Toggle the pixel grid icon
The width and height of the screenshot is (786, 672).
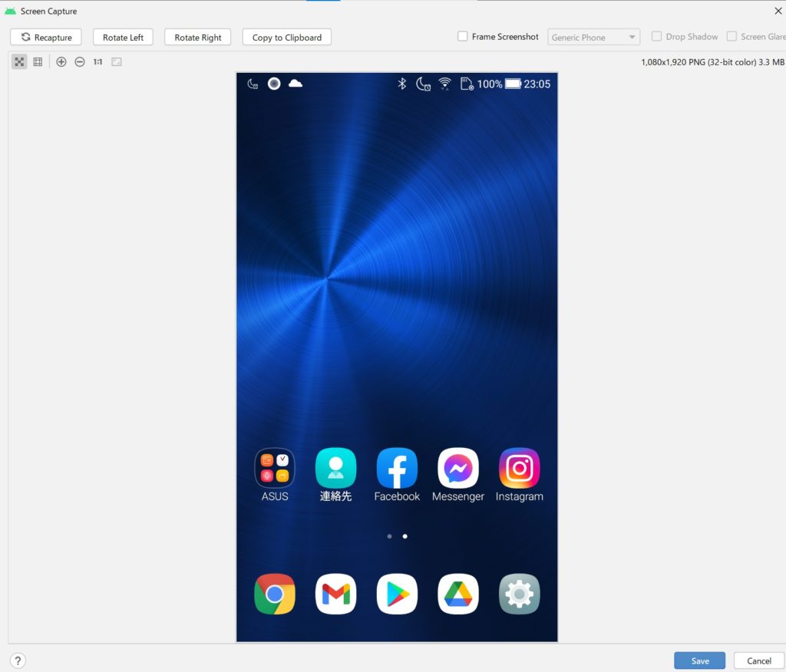click(38, 61)
